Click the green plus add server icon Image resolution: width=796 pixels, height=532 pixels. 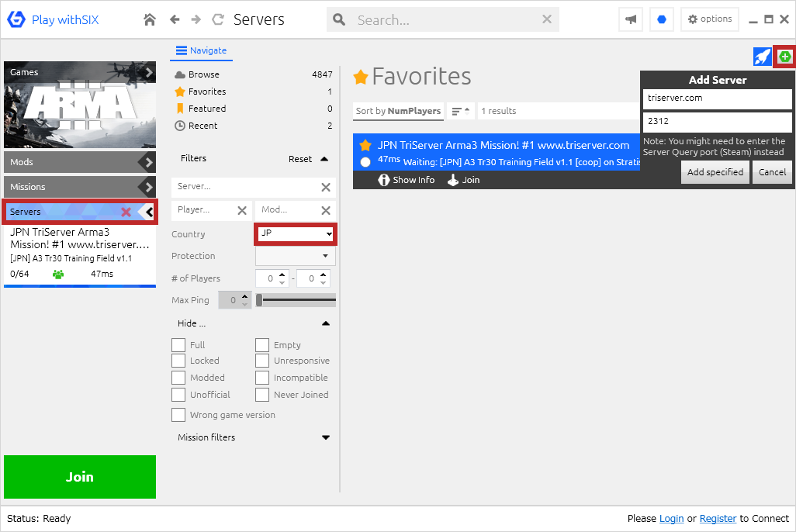(784, 57)
